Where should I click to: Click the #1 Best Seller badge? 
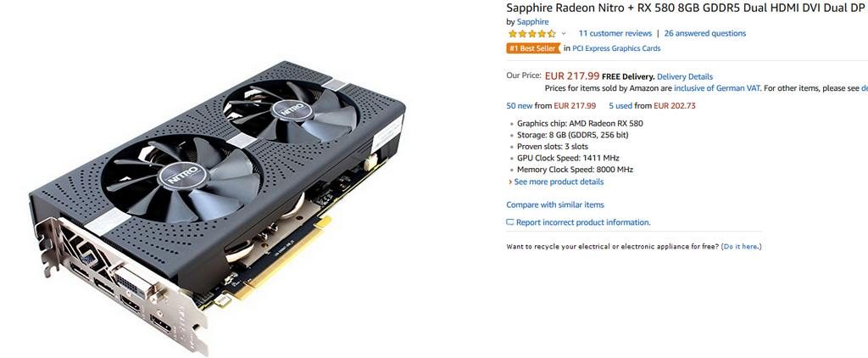[x=533, y=48]
